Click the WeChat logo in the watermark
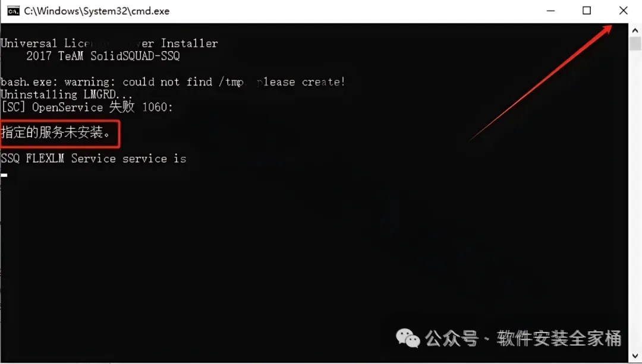This screenshot has height=364, width=642. 407,338
